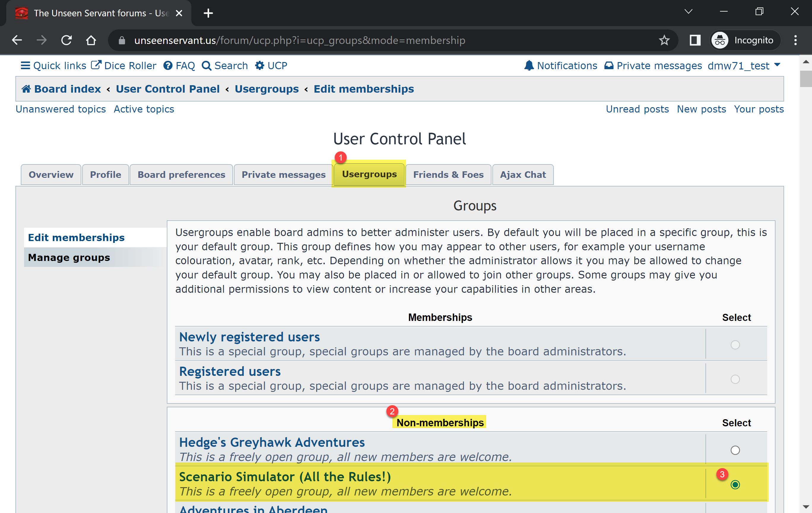View site info via the lock icon

(x=122, y=40)
